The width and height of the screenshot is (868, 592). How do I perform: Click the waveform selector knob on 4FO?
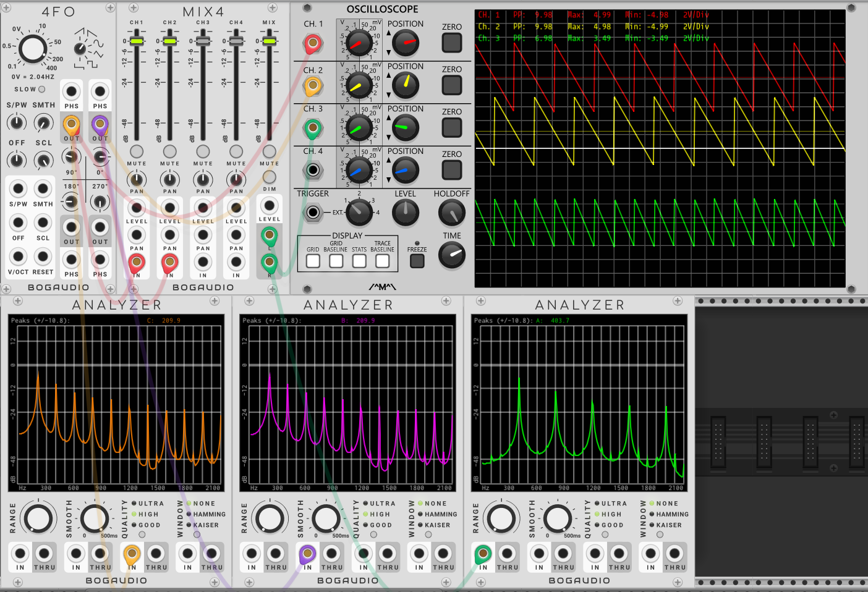pyautogui.click(x=80, y=48)
